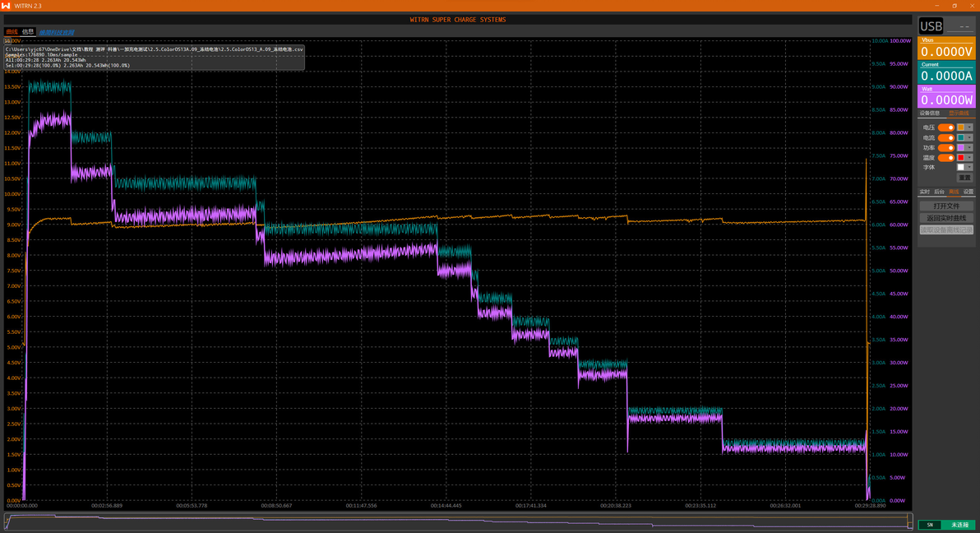Open the 电压 color dropdown arrow
The width and height of the screenshot is (980, 533).
969,127
